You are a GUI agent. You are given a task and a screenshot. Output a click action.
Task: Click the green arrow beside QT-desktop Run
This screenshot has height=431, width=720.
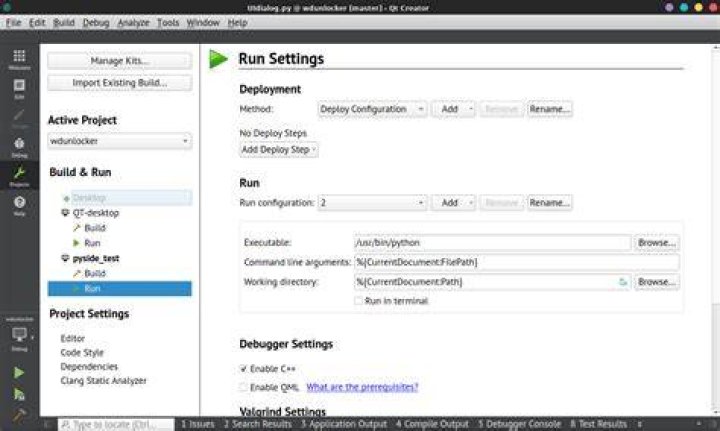pyautogui.click(x=77, y=243)
